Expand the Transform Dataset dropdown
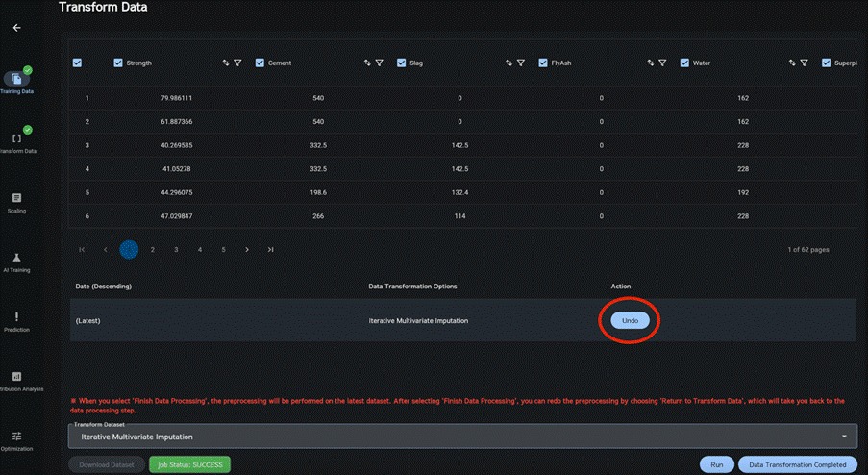 click(x=845, y=437)
